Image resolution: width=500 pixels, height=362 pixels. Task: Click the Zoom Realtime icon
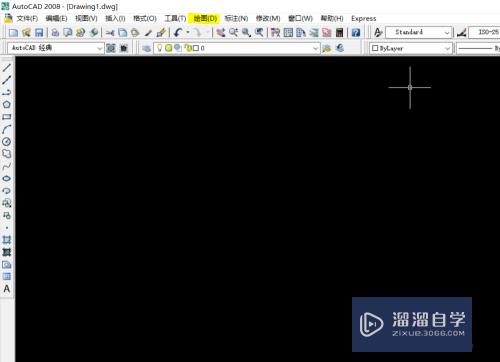coord(233,32)
